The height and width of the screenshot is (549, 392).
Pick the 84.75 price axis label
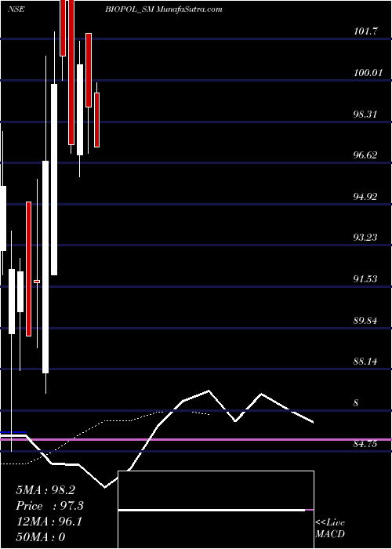(365, 444)
